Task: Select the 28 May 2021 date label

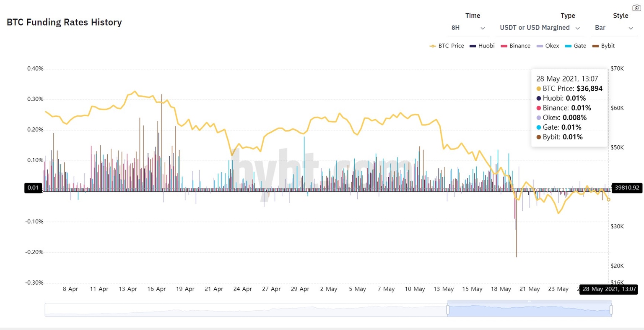Action: (x=609, y=289)
